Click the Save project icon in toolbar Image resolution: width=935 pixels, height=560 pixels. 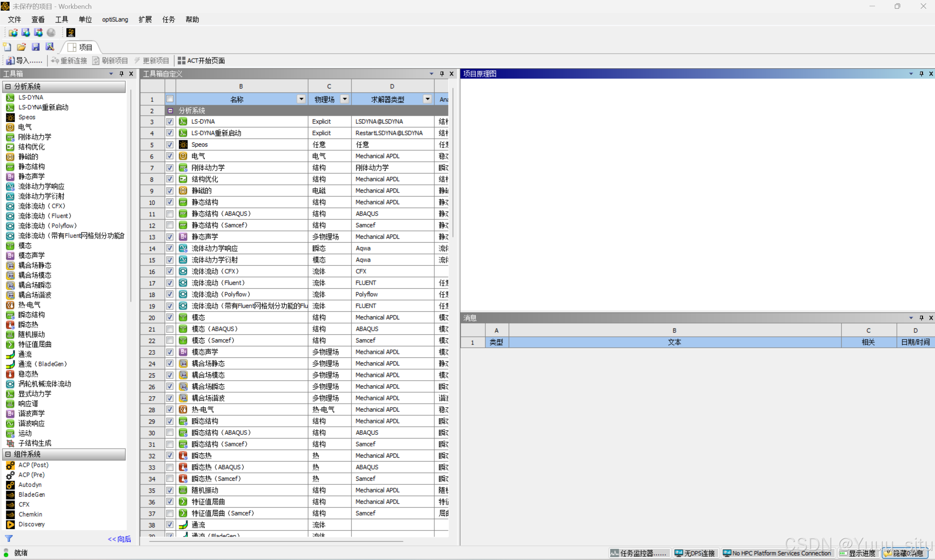[x=35, y=47]
